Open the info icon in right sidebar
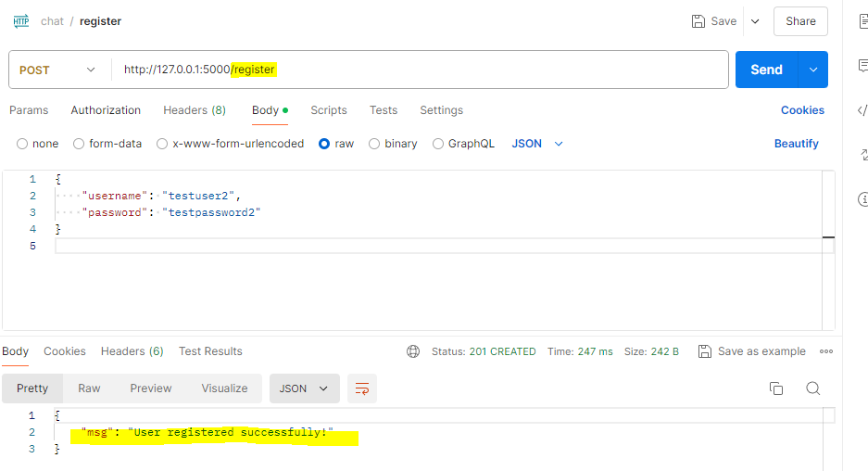This screenshot has width=868, height=471. [x=863, y=199]
